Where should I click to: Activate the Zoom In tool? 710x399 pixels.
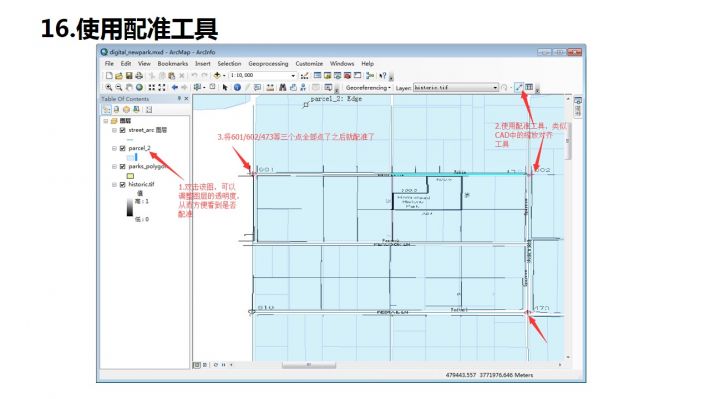109,87
